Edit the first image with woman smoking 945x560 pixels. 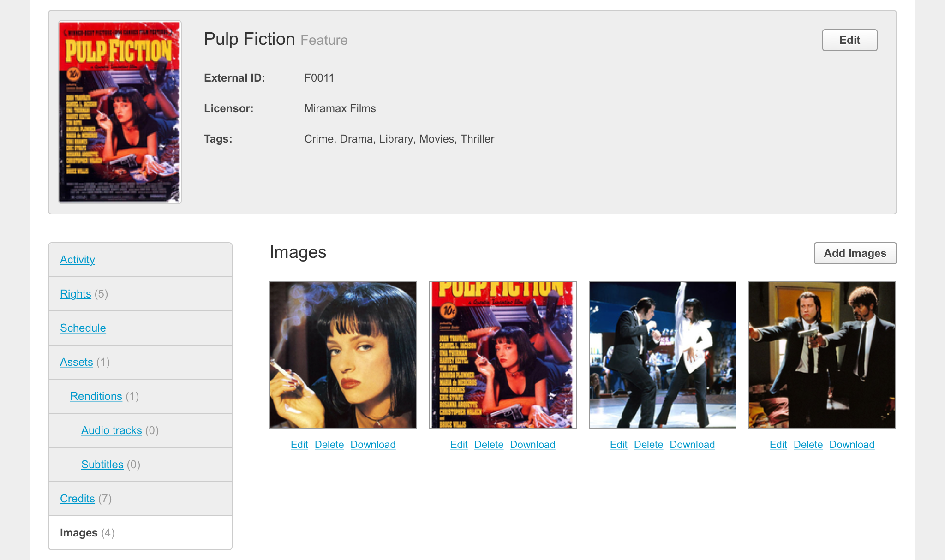coord(299,445)
